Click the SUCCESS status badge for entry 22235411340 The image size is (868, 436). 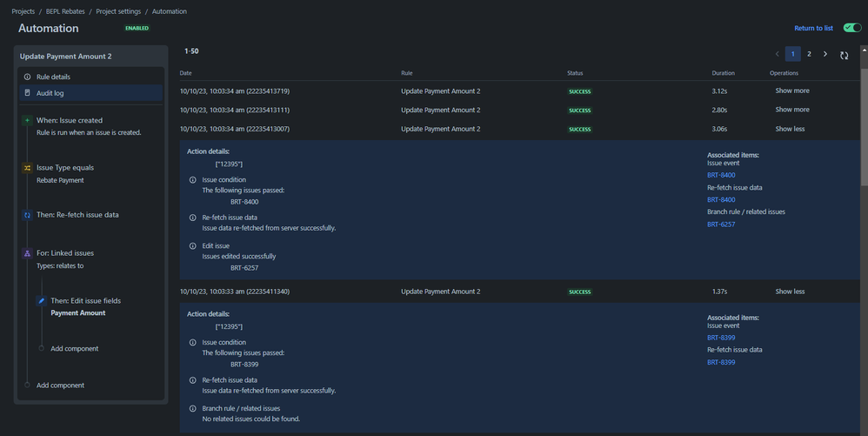click(x=579, y=292)
